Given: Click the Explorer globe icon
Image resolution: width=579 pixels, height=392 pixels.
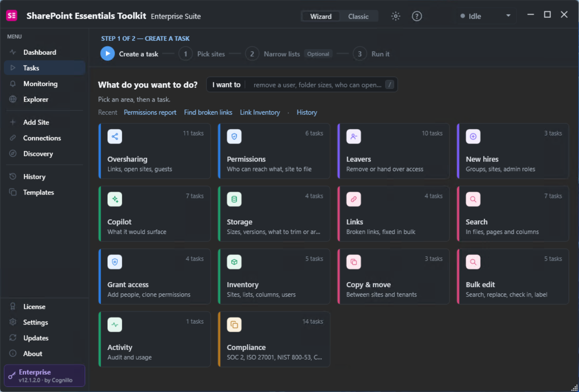Looking at the screenshot, I should point(13,99).
